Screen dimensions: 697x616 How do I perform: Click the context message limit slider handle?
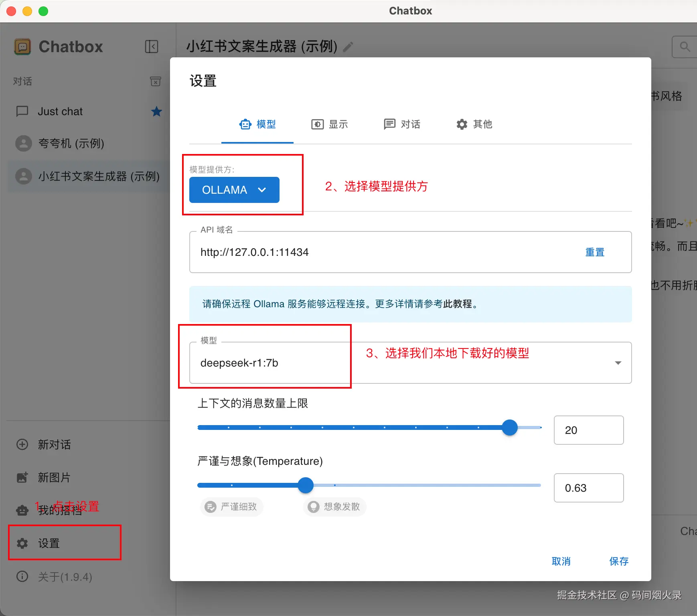coord(510,428)
